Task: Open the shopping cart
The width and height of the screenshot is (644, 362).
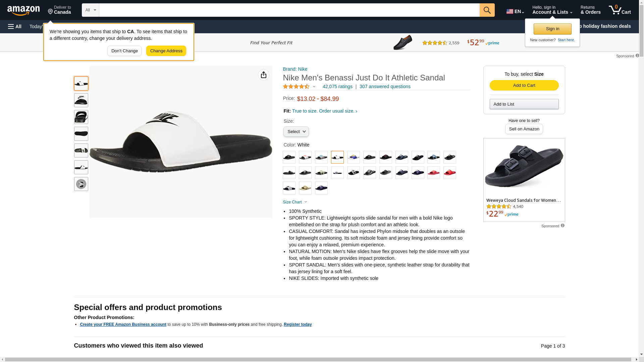Action: coord(620,10)
